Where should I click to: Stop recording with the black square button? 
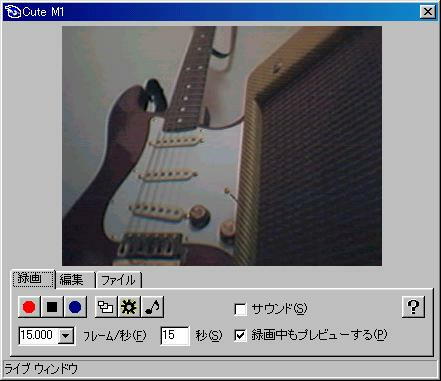[x=52, y=307]
